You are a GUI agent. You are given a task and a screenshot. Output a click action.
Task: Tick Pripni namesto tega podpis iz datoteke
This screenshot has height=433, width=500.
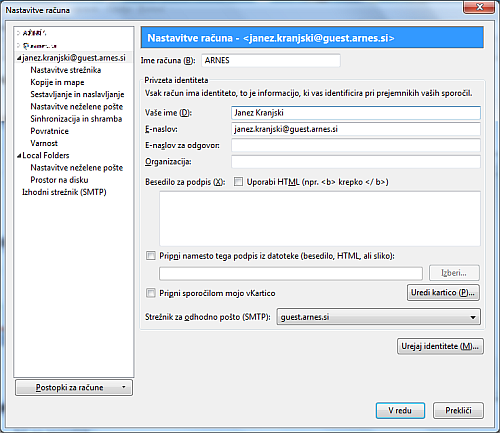tap(151, 256)
